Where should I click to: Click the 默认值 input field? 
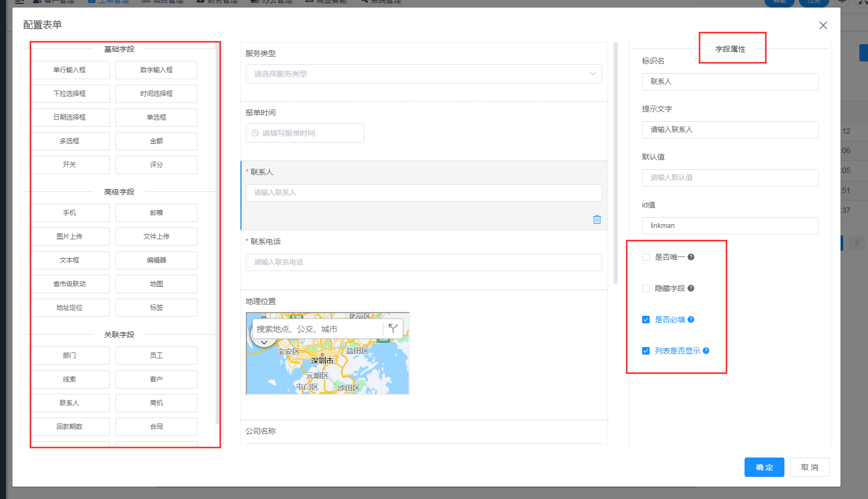[730, 177]
